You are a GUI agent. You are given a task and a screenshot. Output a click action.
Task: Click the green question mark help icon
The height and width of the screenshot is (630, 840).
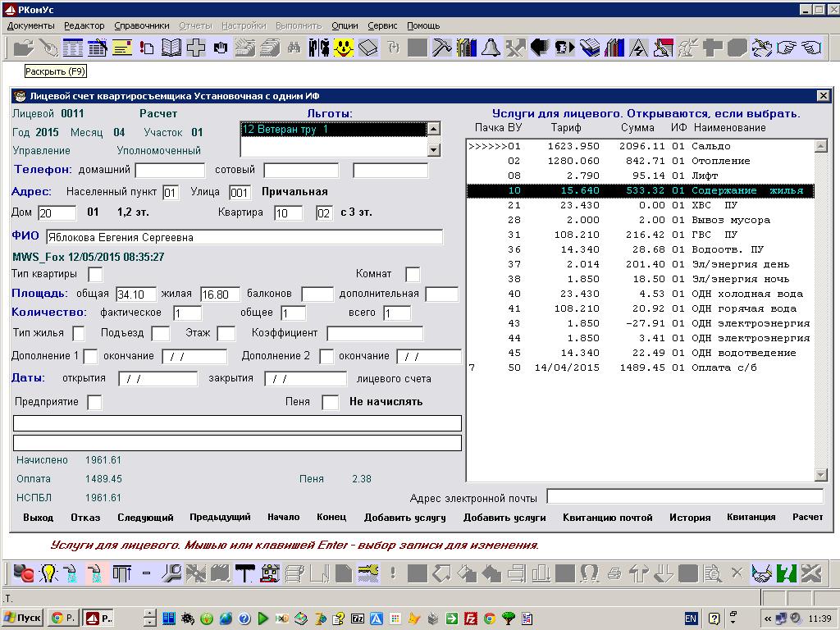click(x=787, y=573)
